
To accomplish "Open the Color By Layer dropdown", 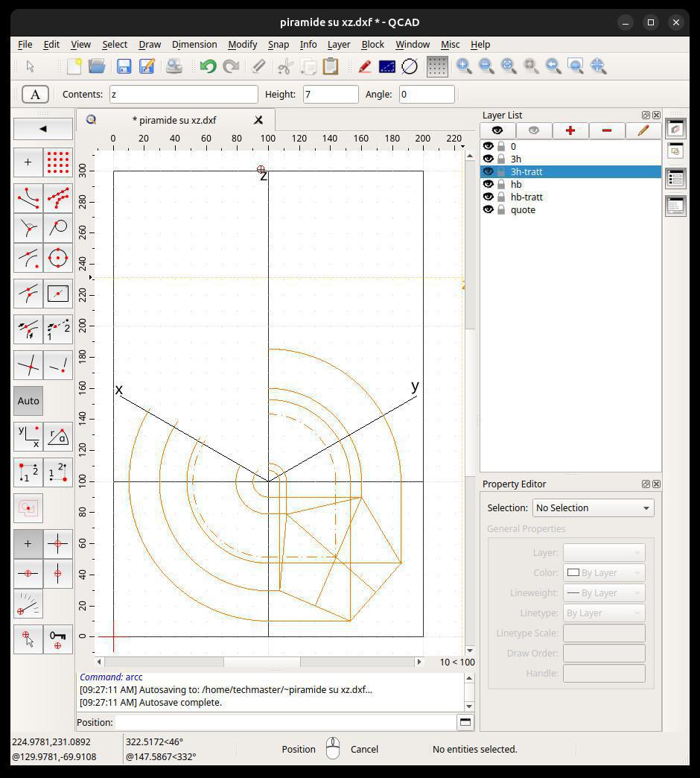I will coord(603,572).
